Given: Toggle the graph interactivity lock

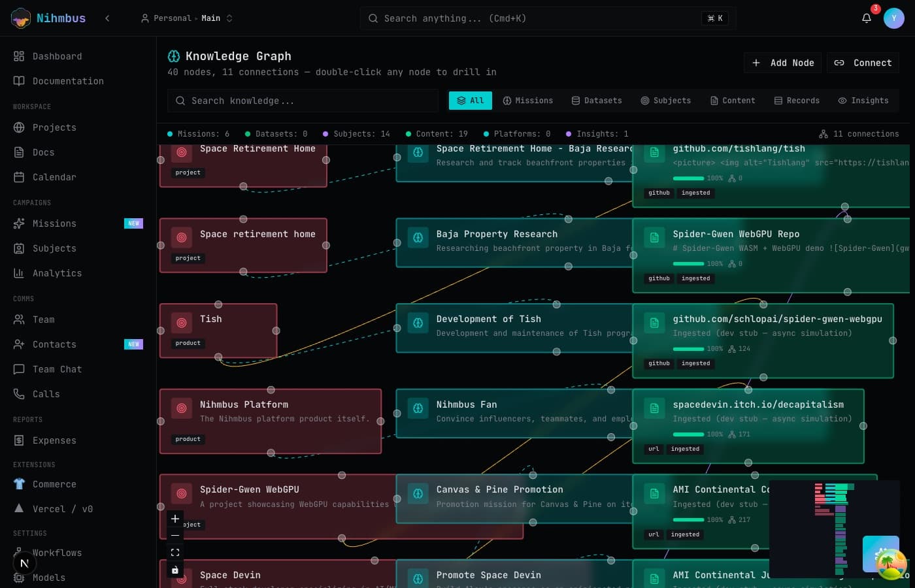Looking at the screenshot, I should pos(175,570).
